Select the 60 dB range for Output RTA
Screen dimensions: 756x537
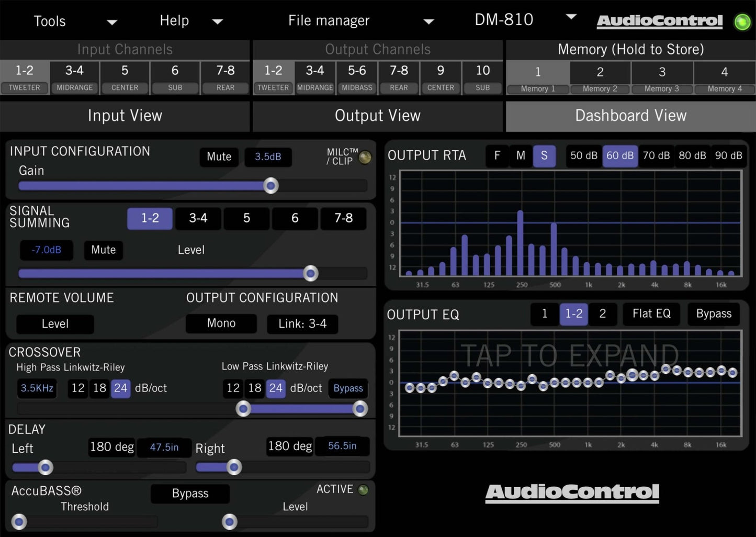tap(620, 155)
